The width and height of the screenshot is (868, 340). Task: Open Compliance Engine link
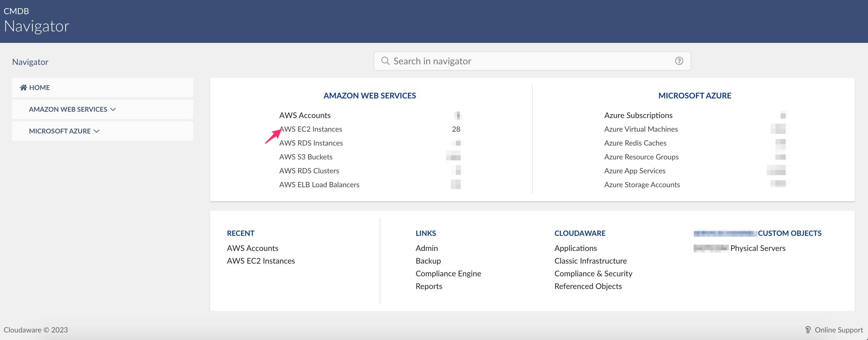[448, 274]
